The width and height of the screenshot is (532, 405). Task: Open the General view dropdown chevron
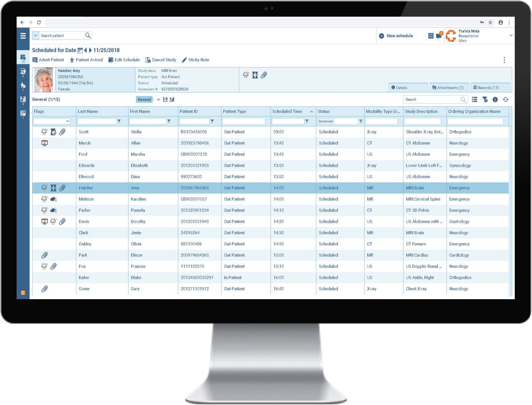pyautogui.click(x=158, y=99)
